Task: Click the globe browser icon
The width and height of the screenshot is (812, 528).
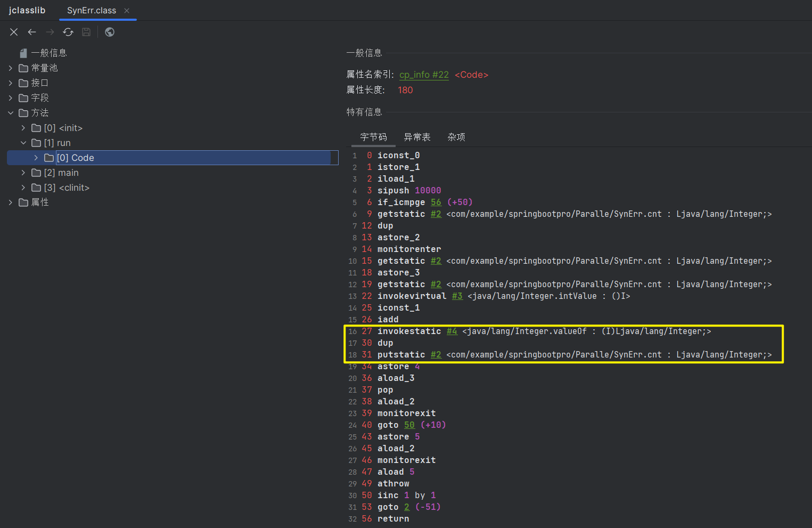Action: point(110,32)
